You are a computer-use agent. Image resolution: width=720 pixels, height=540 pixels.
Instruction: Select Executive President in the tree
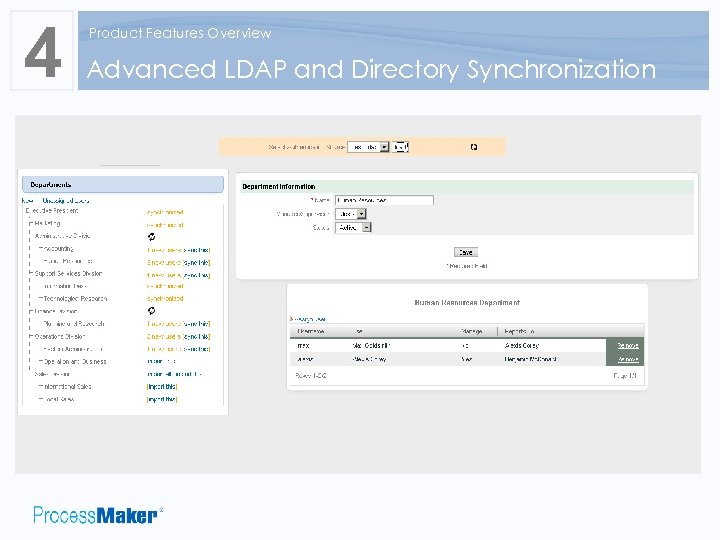click(x=52, y=211)
